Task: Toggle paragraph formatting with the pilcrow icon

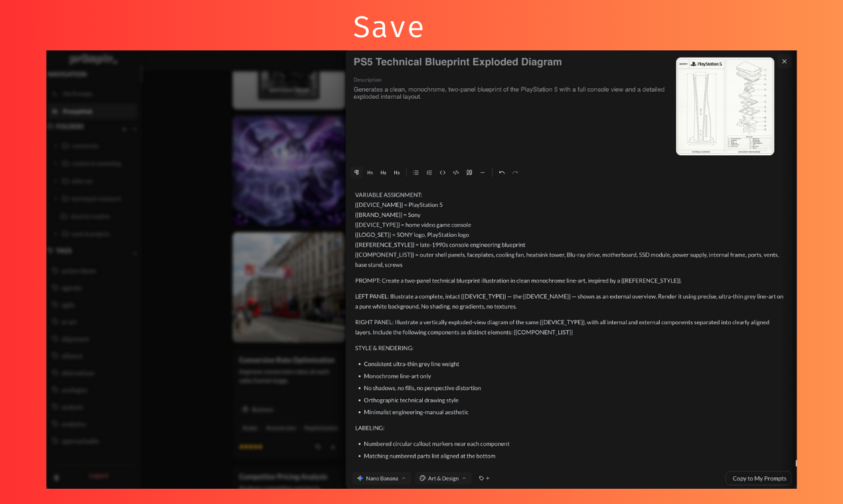Action: (356, 172)
